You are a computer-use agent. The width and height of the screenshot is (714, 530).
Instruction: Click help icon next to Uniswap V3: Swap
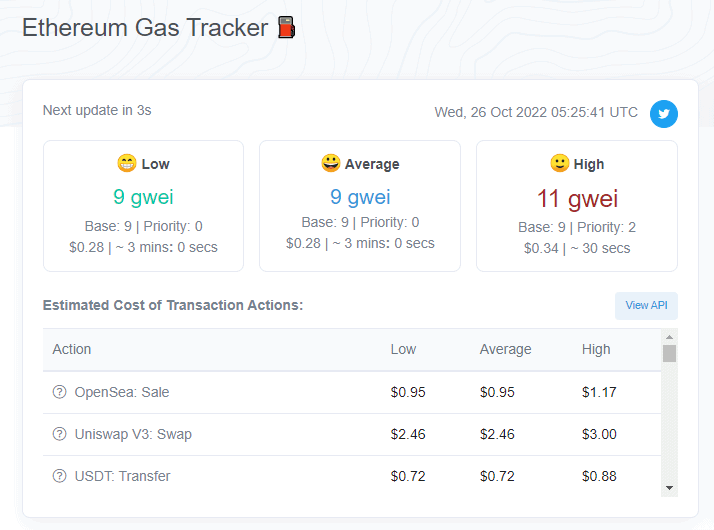[60, 434]
